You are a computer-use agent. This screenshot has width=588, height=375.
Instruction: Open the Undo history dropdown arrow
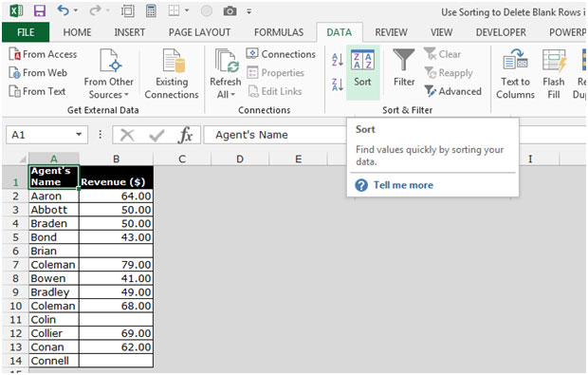75,10
